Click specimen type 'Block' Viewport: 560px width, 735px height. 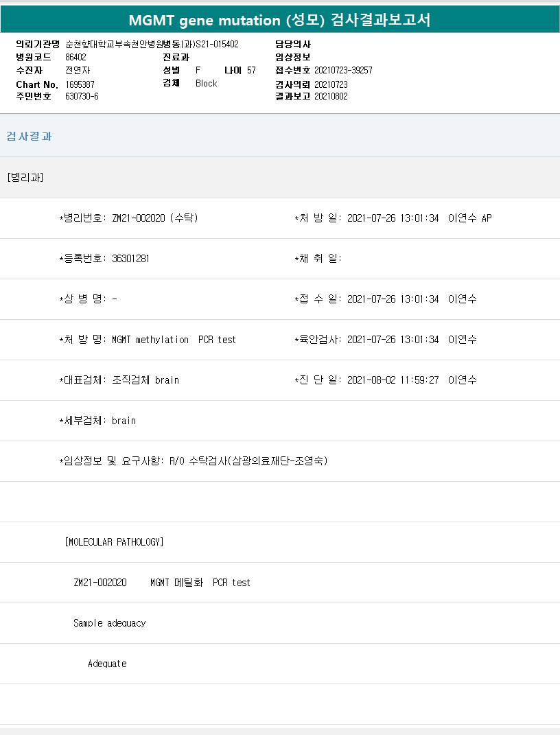[206, 84]
